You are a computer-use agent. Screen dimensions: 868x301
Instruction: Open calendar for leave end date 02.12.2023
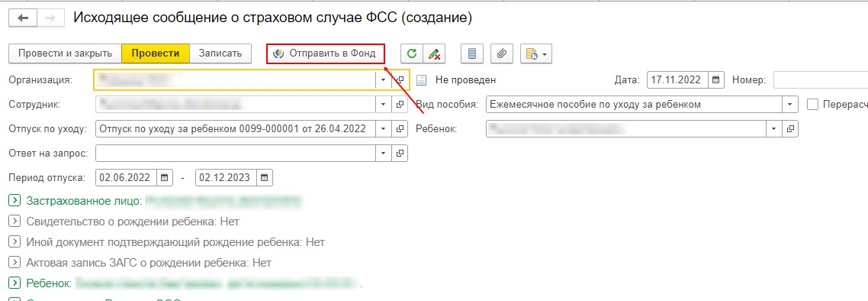(265, 178)
